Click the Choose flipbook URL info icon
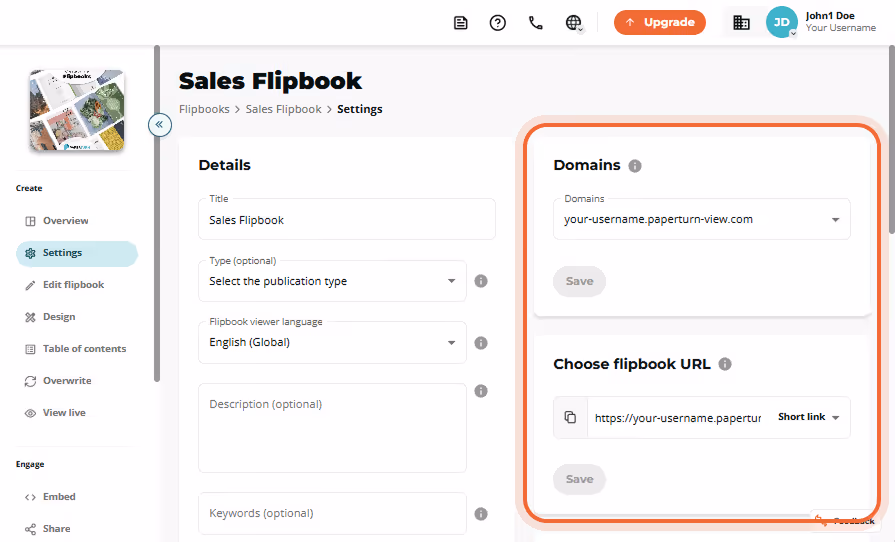Screen dimensions: 895x542 (x=725, y=364)
